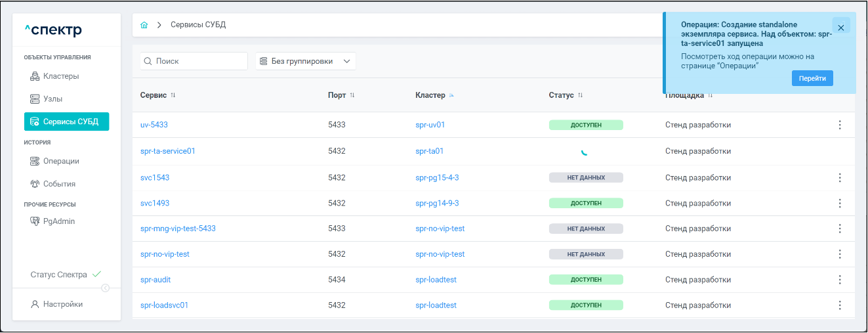The height and width of the screenshot is (333, 868).
Task: Open События in the sidebar
Action: (x=59, y=184)
